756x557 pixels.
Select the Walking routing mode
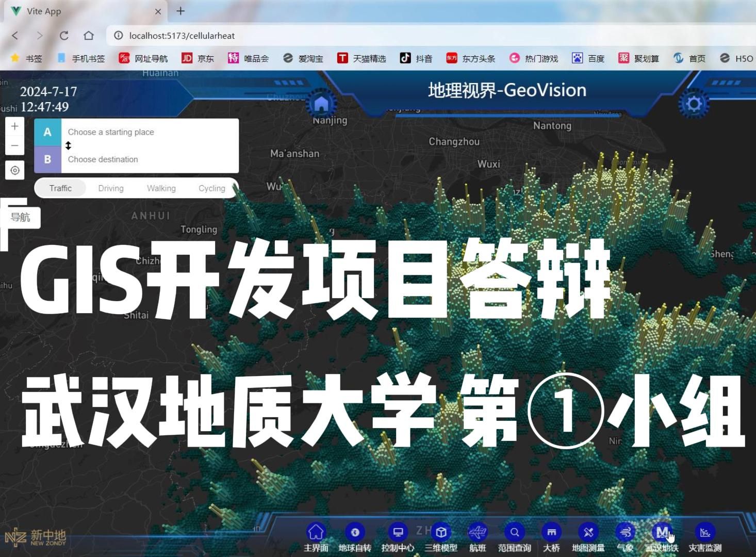click(x=161, y=188)
